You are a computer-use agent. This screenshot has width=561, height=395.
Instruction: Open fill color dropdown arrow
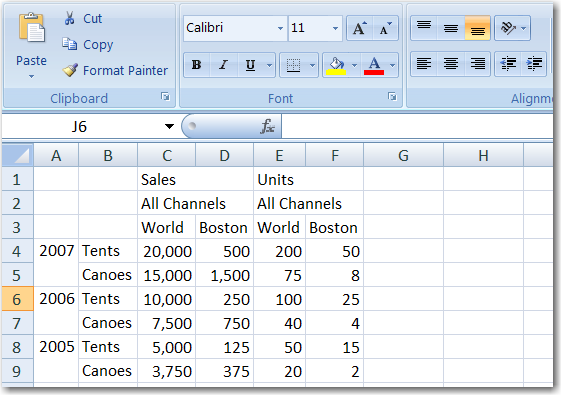(x=354, y=65)
